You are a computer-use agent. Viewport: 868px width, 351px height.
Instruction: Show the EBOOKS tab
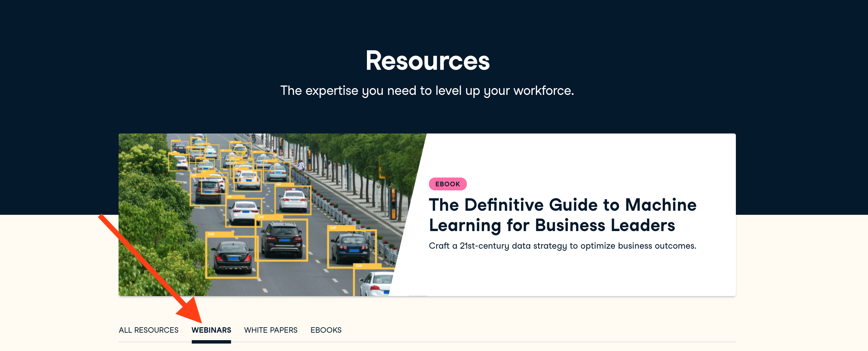tap(326, 330)
